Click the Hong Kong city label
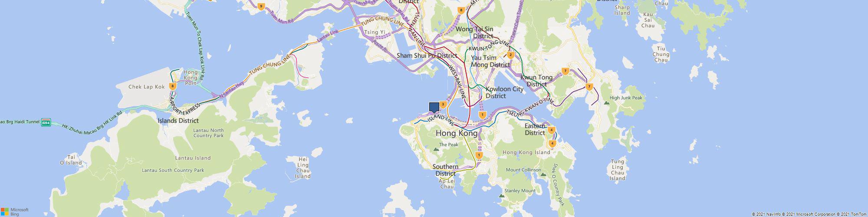Image resolution: width=868 pixels, height=217 pixels. click(456, 134)
